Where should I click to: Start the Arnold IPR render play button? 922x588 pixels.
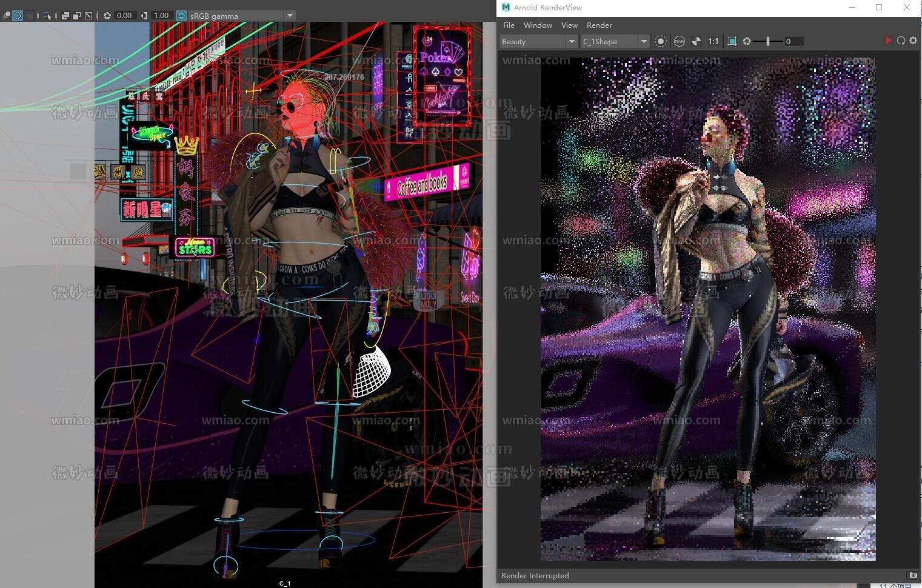tap(888, 41)
